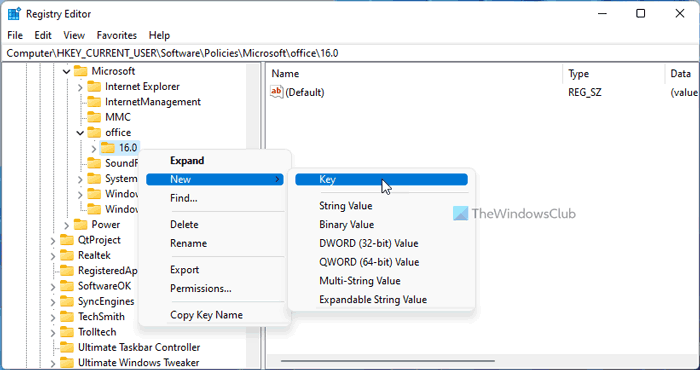The width and height of the screenshot is (700, 370).
Task: Click the SyncEngines folder icon
Action: coord(67,301)
